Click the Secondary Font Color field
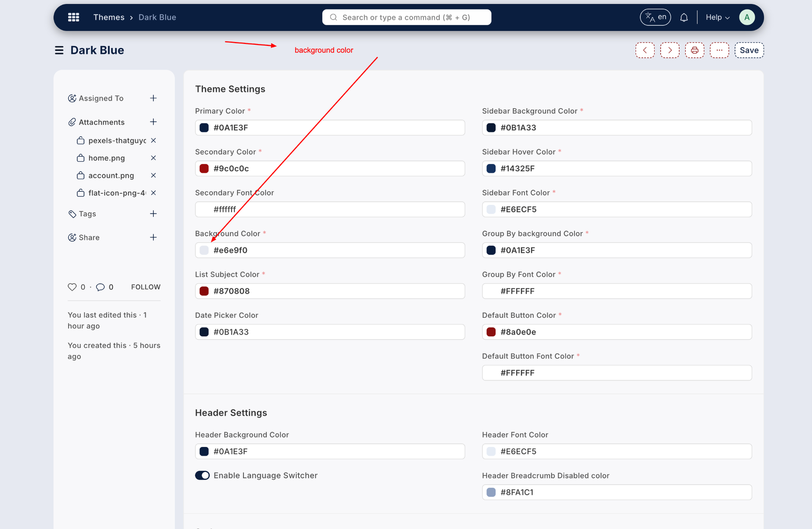 coord(330,210)
